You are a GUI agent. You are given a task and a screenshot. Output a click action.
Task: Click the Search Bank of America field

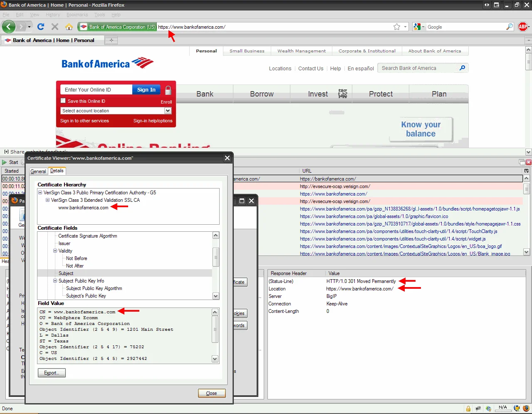418,68
